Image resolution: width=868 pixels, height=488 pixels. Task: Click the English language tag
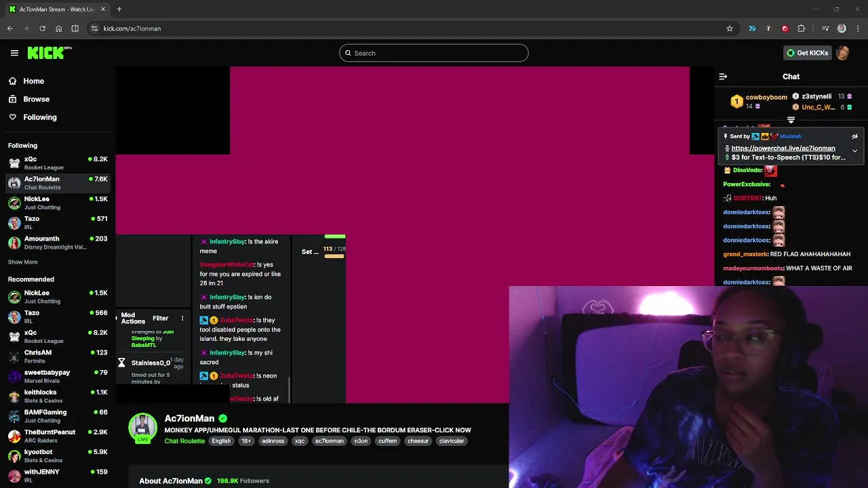pos(221,441)
